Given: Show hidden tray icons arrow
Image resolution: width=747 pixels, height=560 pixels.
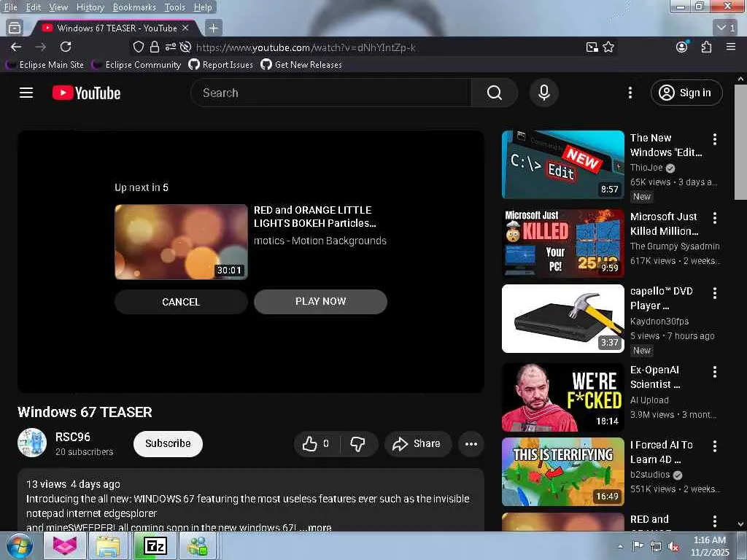Looking at the screenshot, I should [x=620, y=547].
